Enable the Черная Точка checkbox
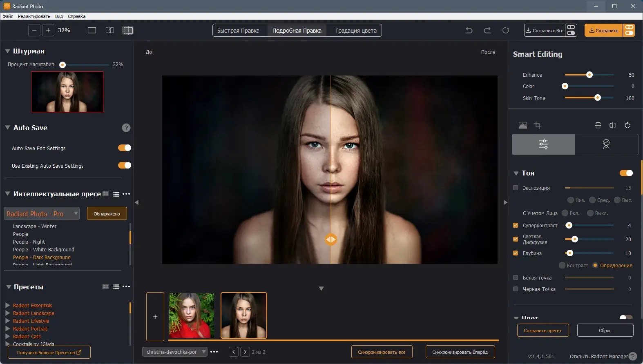The width and height of the screenshot is (643, 364). [x=516, y=289]
